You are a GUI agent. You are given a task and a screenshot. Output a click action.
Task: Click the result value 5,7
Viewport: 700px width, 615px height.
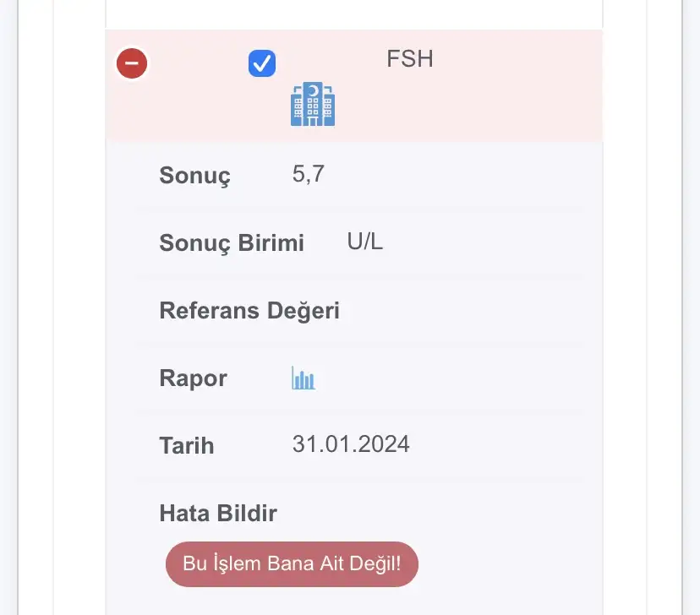click(x=309, y=175)
